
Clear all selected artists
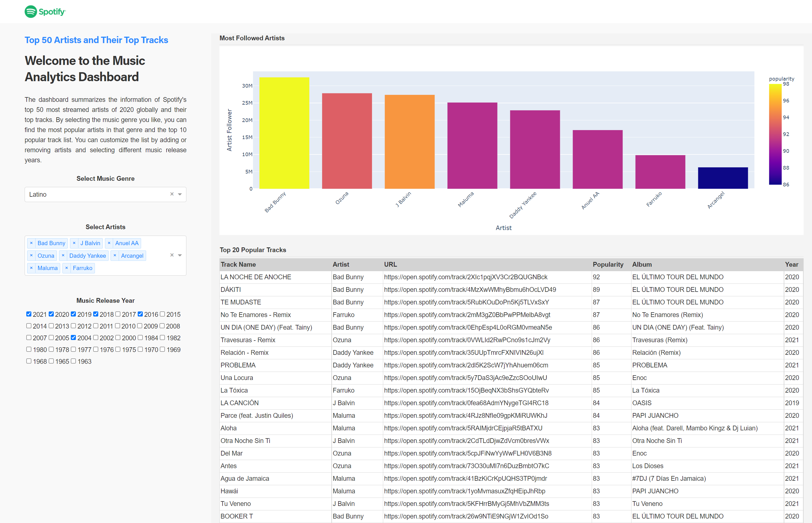coord(172,255)
